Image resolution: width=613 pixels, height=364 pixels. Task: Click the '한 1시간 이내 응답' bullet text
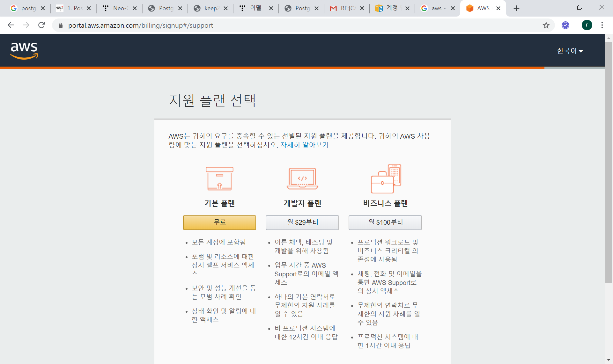point(384,346)
